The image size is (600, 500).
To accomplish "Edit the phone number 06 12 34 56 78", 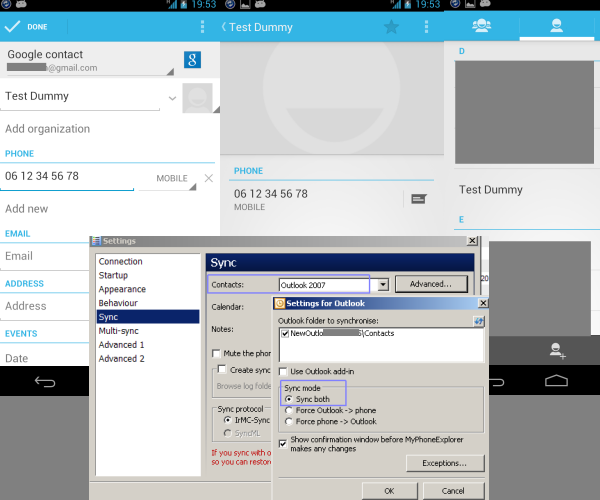I will [x=67, y=176].
